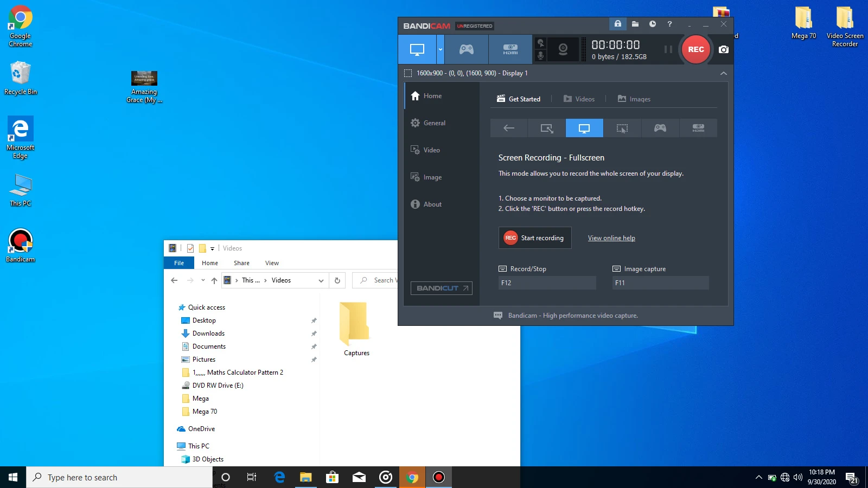Click Record/Stop hotkey field F12
868x488 pixels.
tap(547, 282)
